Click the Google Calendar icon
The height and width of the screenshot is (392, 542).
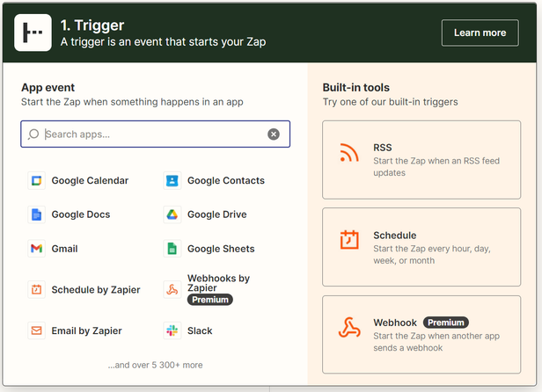[x=36, y=181]
